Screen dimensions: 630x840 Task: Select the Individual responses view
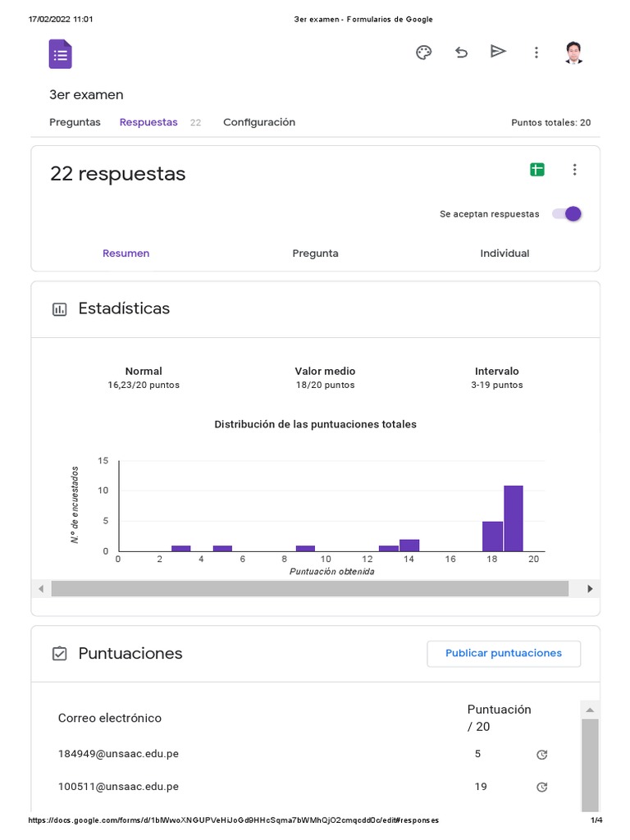point(504,253)
